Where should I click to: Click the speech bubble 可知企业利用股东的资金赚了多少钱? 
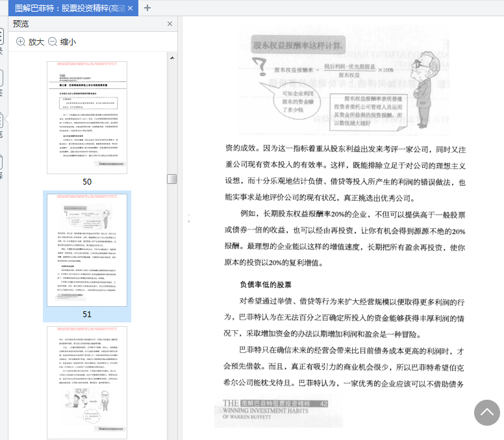297,101
